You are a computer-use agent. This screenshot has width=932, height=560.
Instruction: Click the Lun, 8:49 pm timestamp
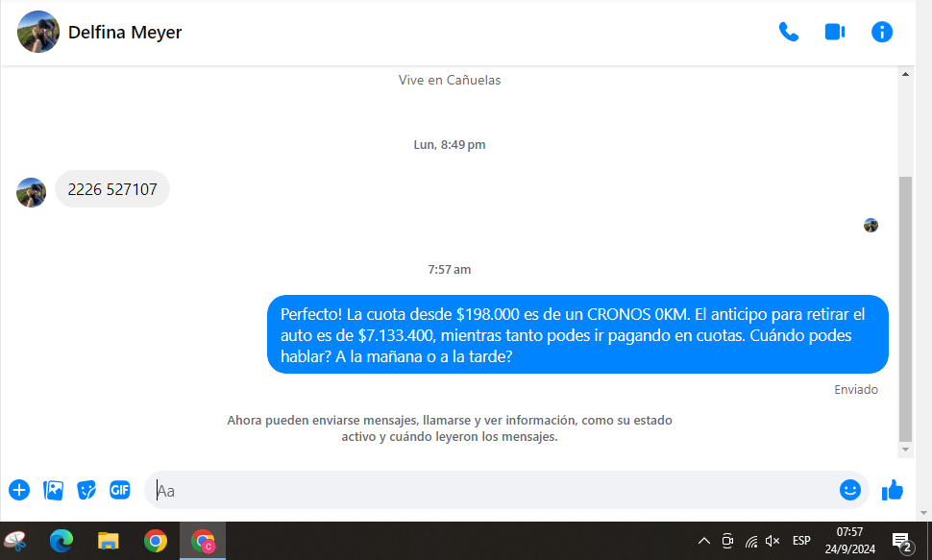450,144
